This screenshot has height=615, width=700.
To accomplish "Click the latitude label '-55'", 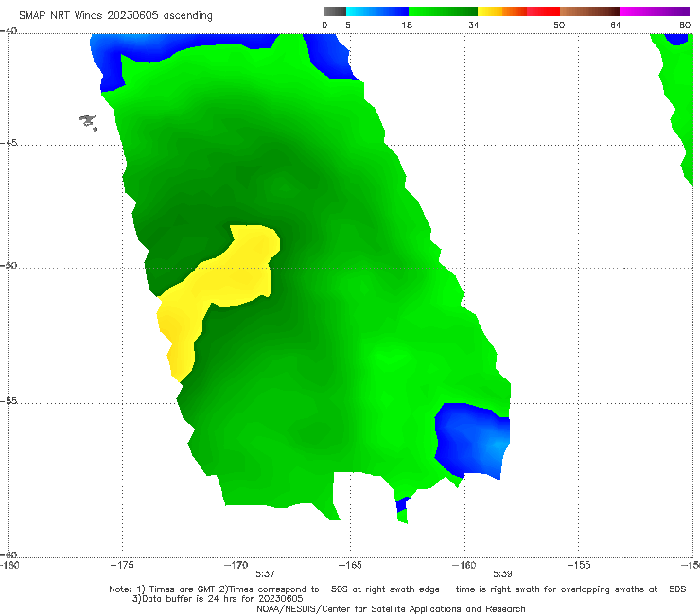I will (x=9, y=400).
